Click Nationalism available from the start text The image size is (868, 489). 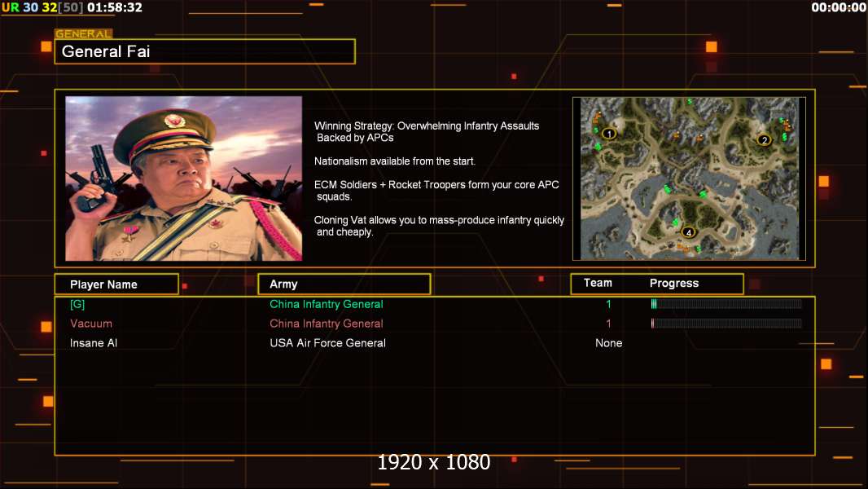click(395, 161)
